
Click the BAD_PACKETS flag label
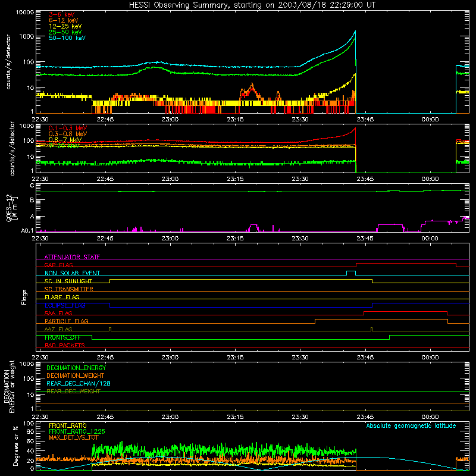point(65,345)
